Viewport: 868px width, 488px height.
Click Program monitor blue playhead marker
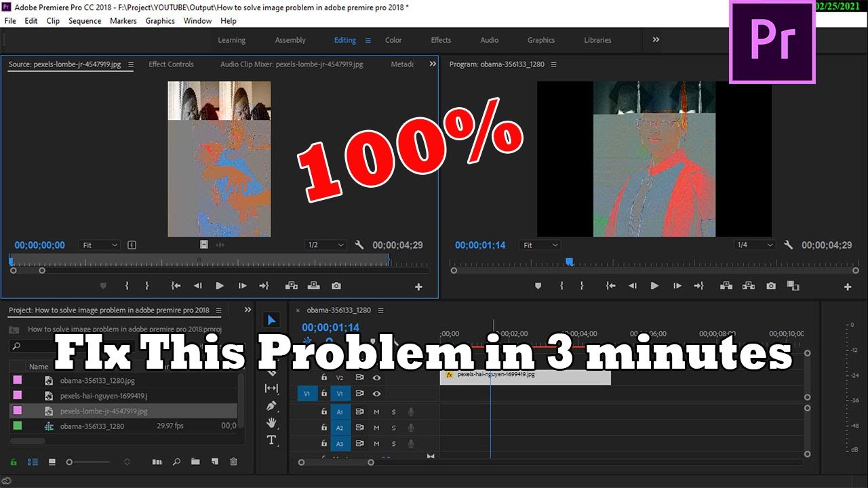tap(570, 262)
